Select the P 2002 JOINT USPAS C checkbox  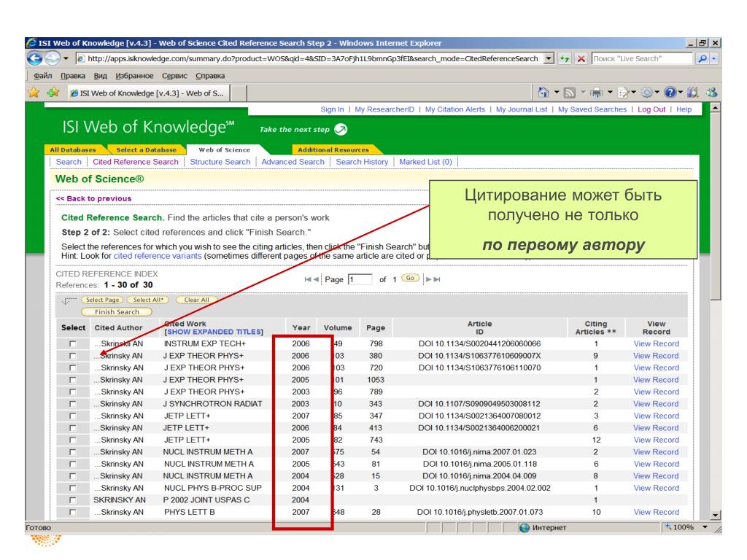[x=72, y=500]
